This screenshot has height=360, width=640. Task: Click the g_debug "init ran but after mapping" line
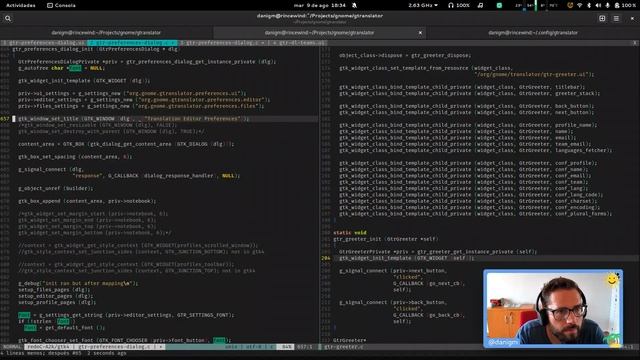click(78, 283)
